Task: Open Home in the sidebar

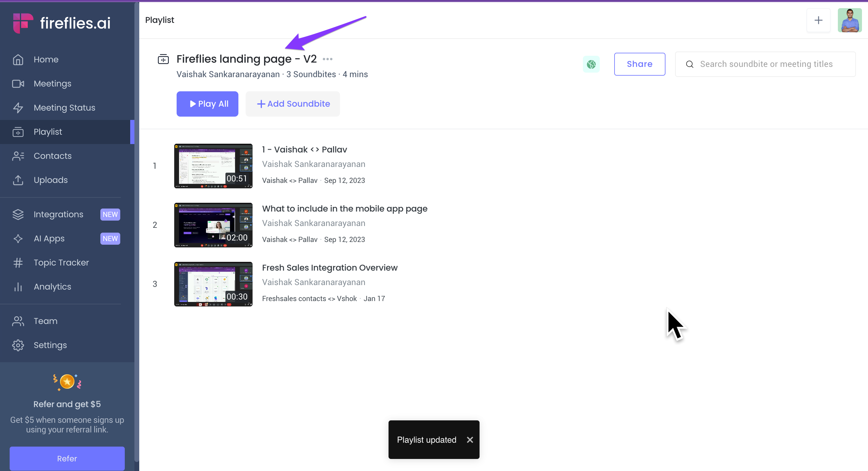Action: tap(67, 60)
